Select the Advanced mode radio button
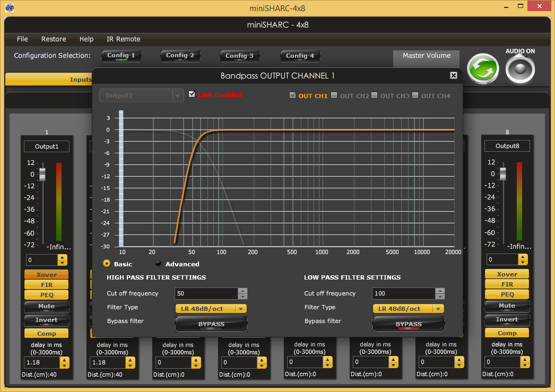555x392 pixels. click(158, 263)
